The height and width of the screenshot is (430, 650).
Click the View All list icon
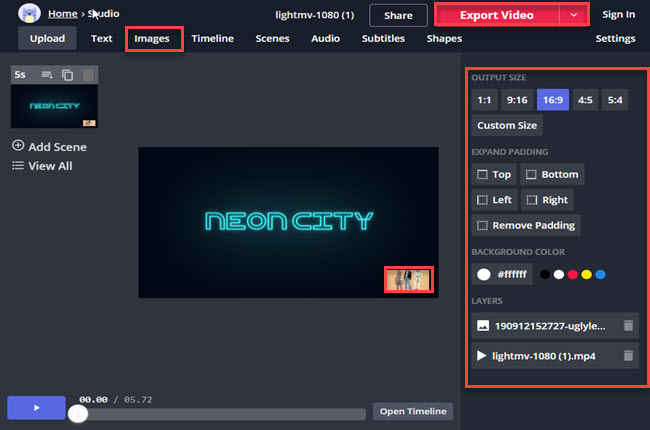coord(18,166)
